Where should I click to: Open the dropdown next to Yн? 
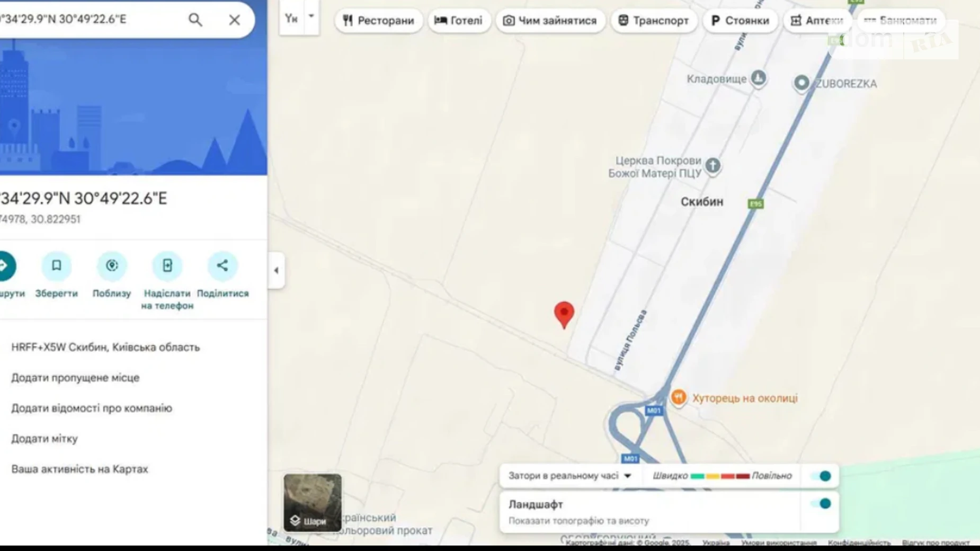(312, 16)
